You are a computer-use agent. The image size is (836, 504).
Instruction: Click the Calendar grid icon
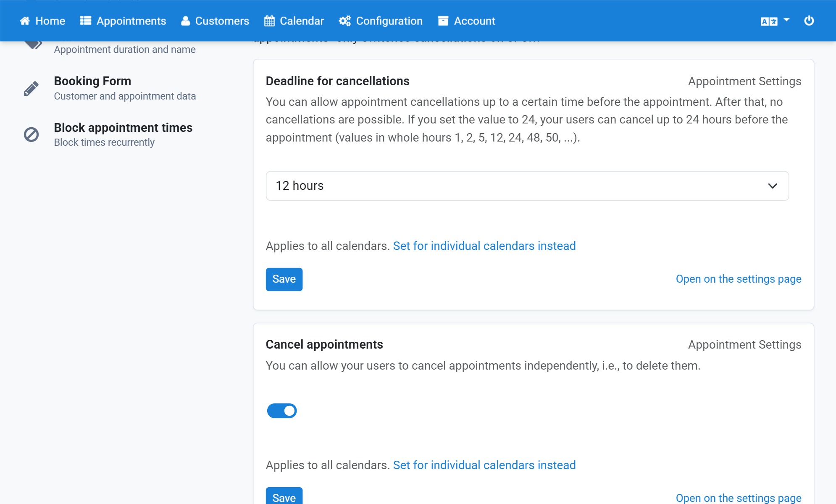click(x=269, y=21)
